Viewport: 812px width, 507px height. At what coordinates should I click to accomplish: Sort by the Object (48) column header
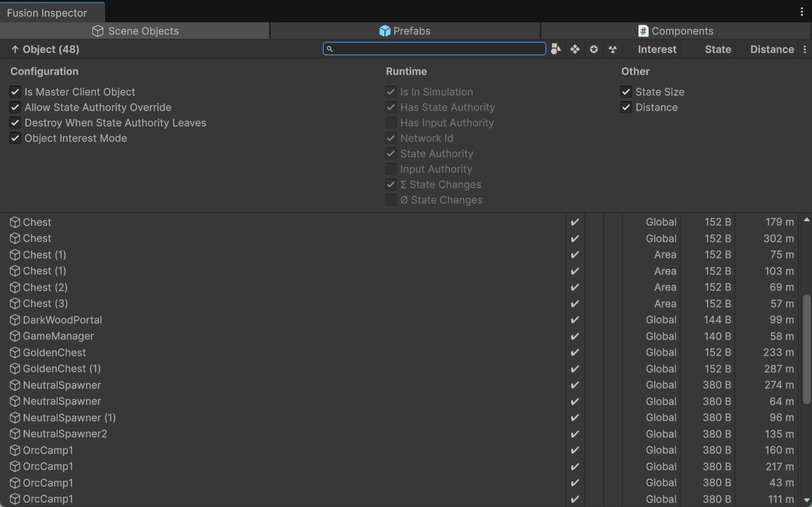tap(46, 50)
